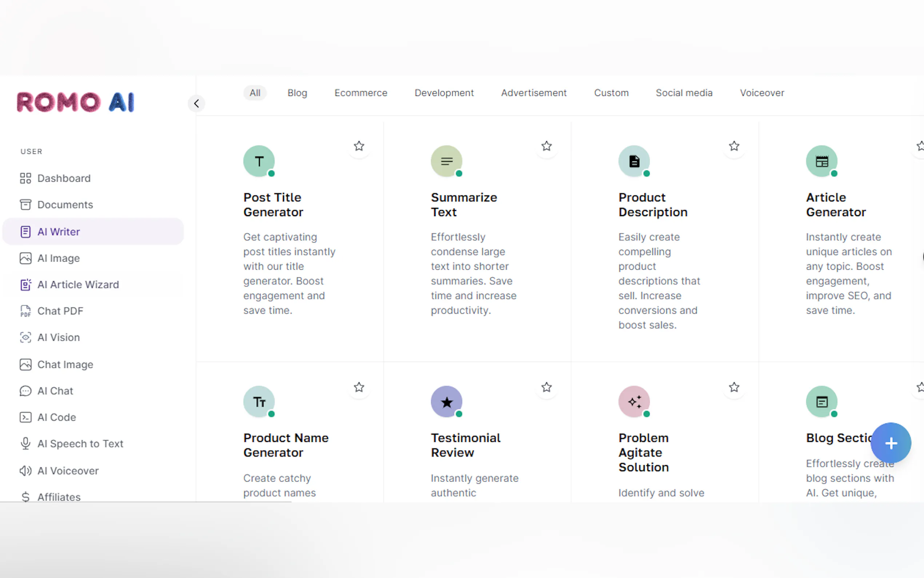This screenshot has height=578, width=924.
Task: Select the Ecommerce category tab
Action: click(361, 93)
